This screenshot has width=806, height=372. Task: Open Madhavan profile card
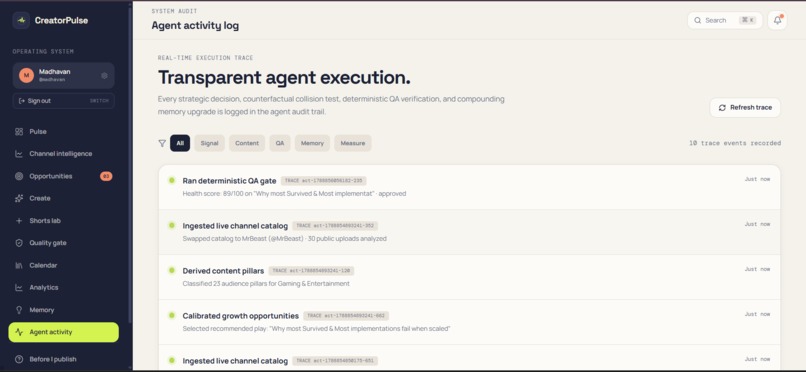[63, 76]
